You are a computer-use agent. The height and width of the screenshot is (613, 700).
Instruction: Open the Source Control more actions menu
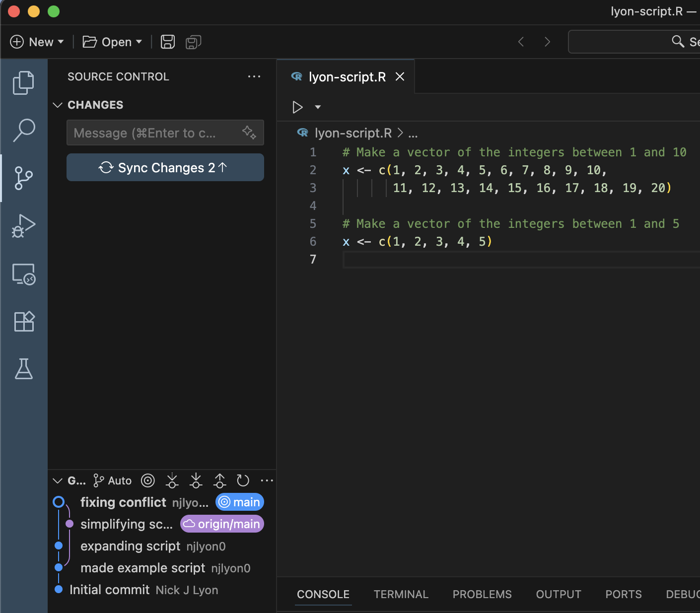tap(254, 76)
